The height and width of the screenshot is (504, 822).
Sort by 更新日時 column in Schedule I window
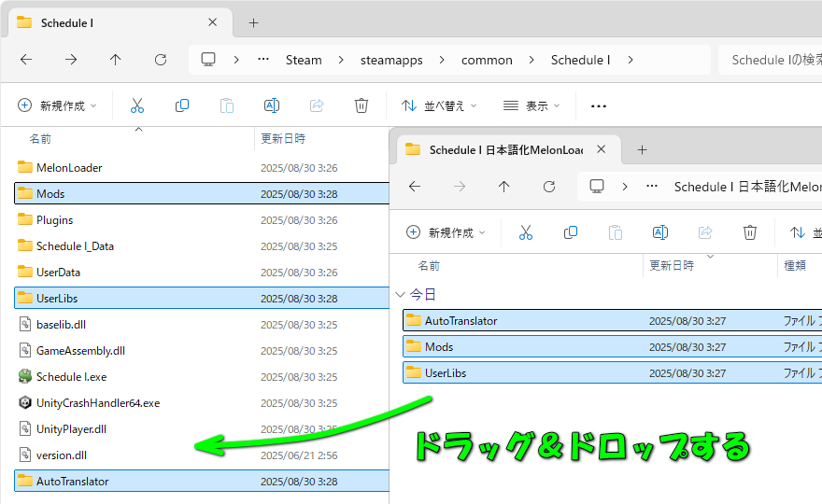tap(283, 139)
